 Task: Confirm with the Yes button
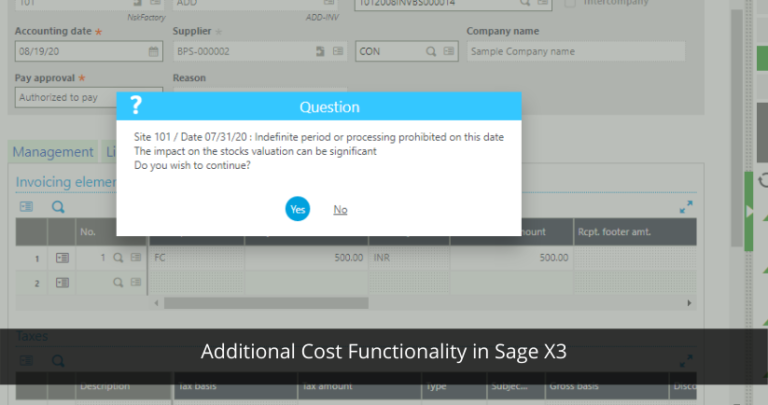click(x=297, y=209)
